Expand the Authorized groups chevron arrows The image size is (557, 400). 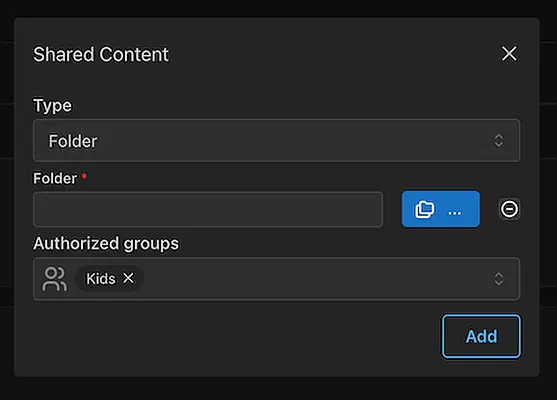pos(499,279)
